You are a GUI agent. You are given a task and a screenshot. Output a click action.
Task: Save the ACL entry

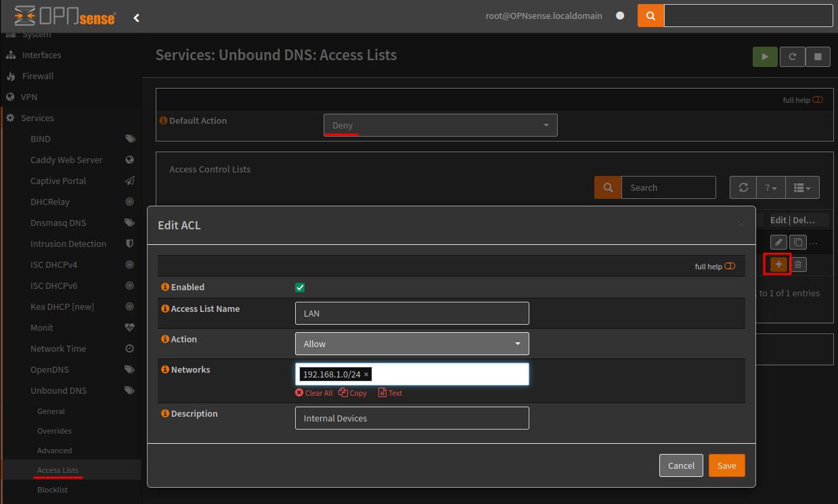tap(727, 465)
